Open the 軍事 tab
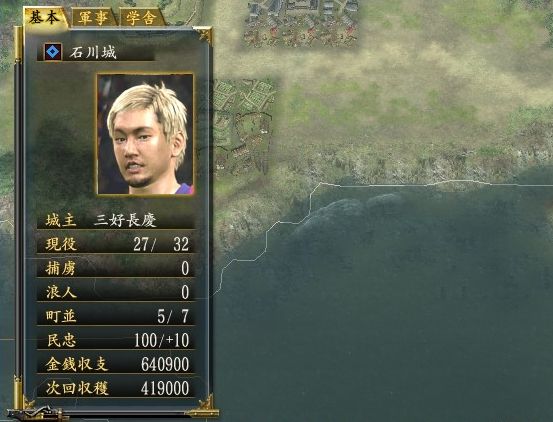The height and width of the screenshot is (422, 553). (94, 17)
